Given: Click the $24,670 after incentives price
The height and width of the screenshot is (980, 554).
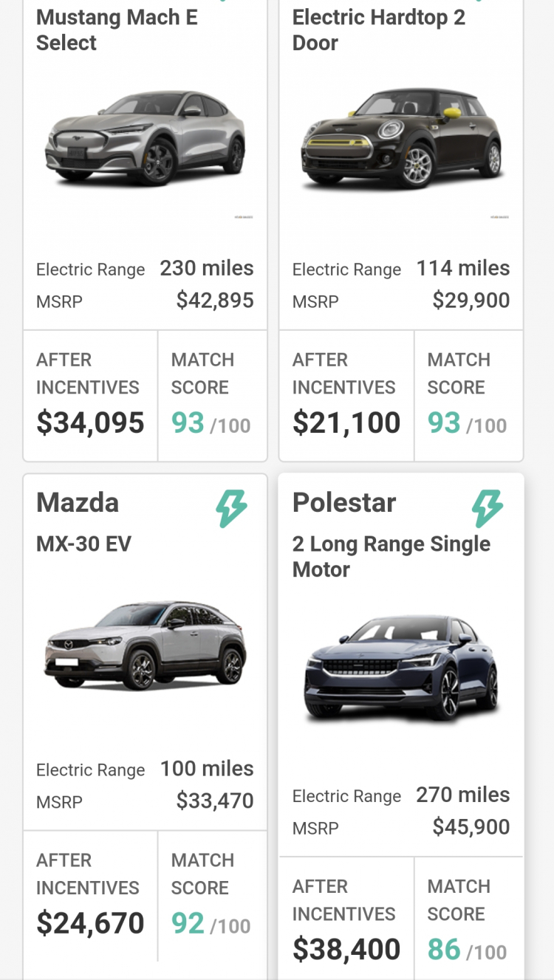Looking at the screenshot, I should point(90,924).
